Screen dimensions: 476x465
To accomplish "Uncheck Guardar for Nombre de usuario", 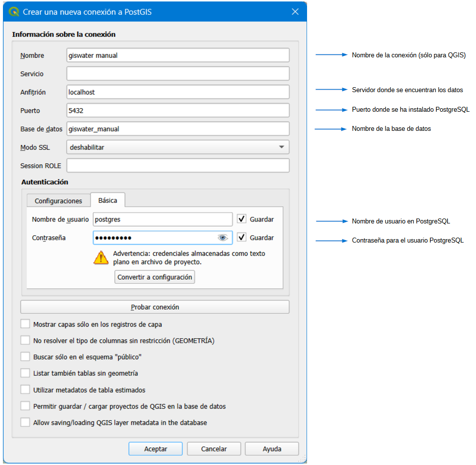I will click(x=241, y=219).
